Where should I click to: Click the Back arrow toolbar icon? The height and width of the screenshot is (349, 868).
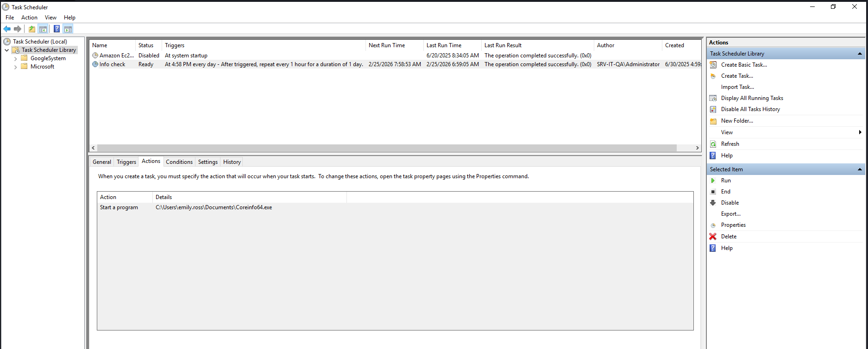point(7,29)
